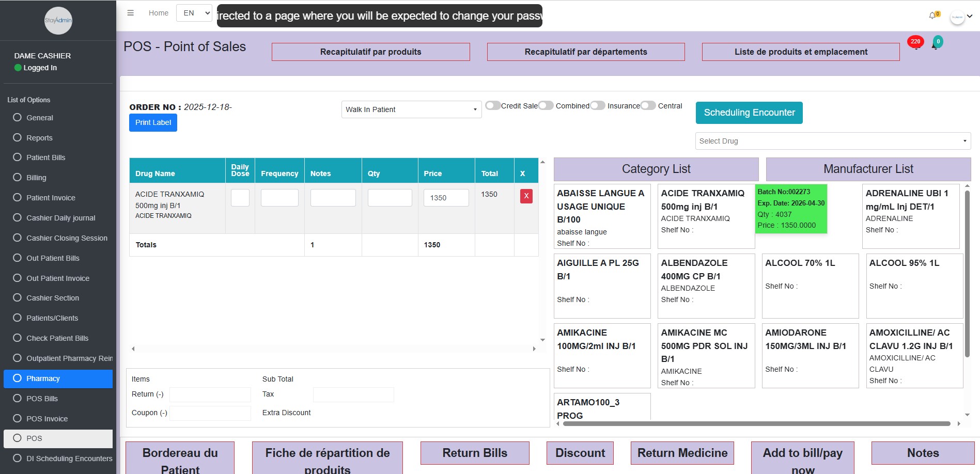Switch to the Manufacturer List tab
980x474 pixels.
[868, 169]
